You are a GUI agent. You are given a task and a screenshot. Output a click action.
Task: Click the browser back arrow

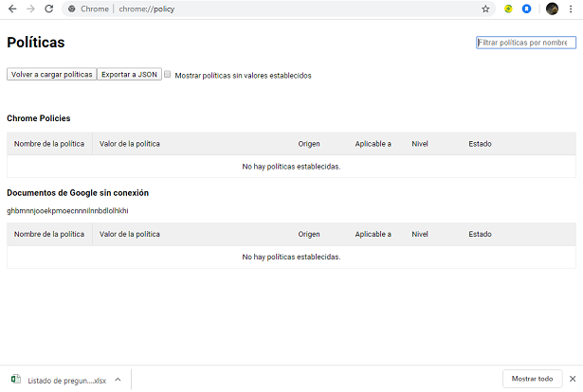pos(11,9)
